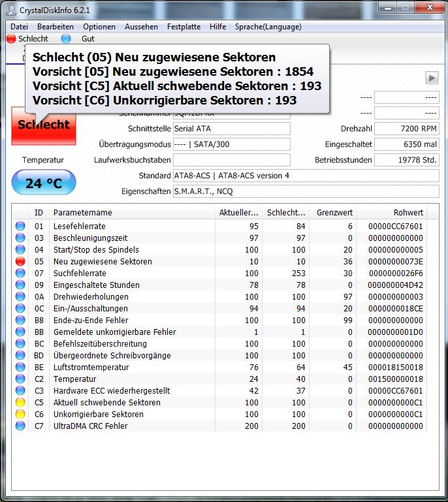Click the Parametername column header
Viewport: 448px width, 502px height.
point(132,213)
